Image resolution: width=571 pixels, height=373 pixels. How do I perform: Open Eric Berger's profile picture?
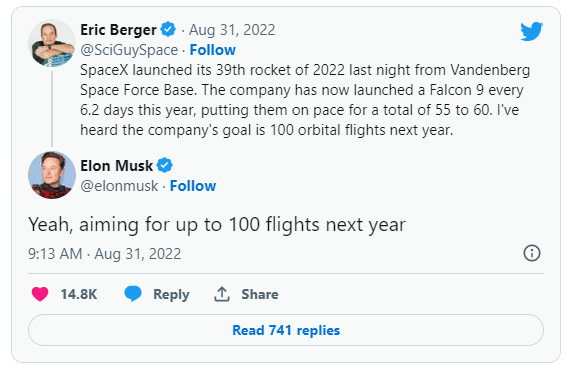52,43
